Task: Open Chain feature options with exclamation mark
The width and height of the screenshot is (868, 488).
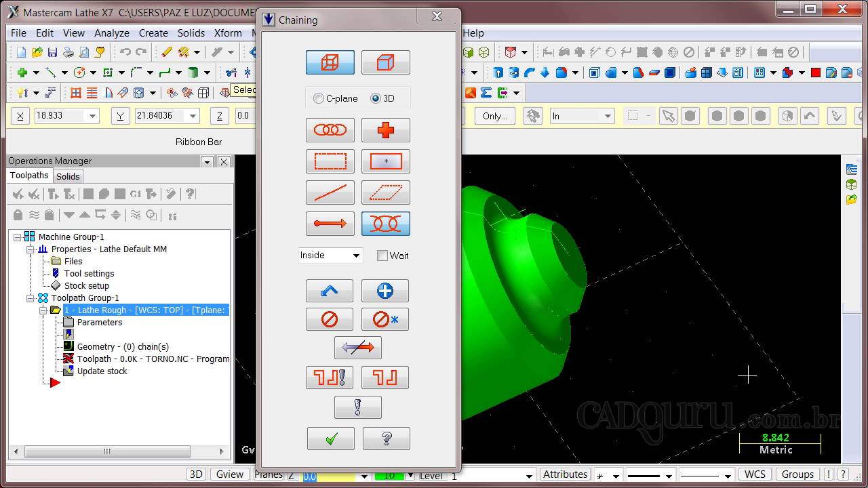Action: point(330,378)
